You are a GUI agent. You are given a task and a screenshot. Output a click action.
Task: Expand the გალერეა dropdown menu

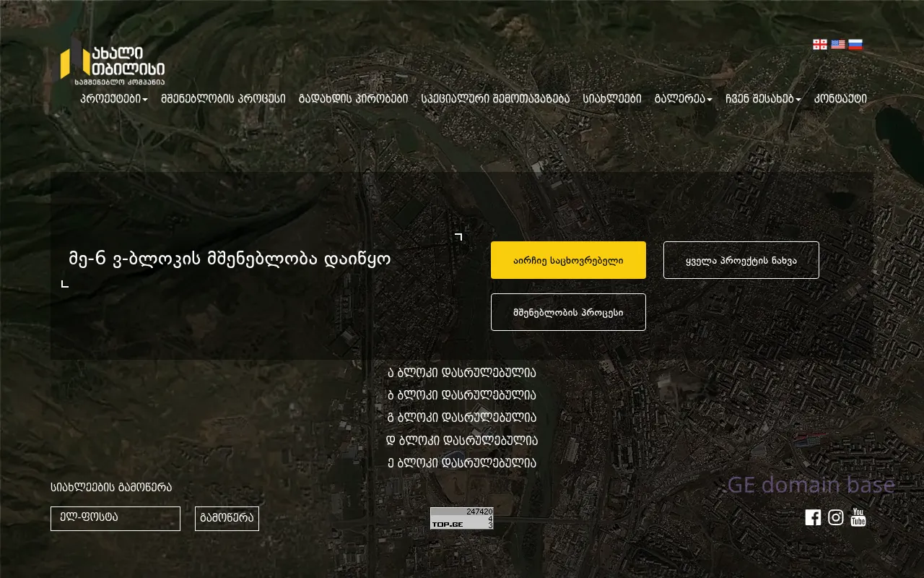coord(683,99)
